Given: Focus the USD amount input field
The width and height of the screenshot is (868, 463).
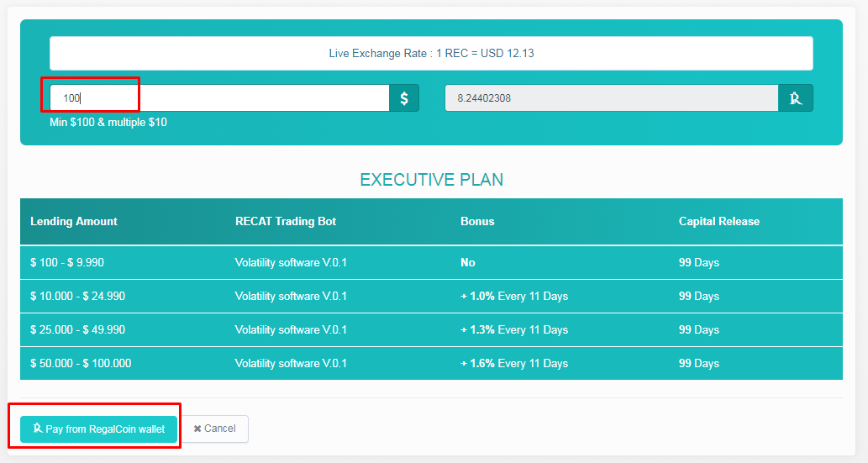Looking at the screenshot, I should (220, 98).
